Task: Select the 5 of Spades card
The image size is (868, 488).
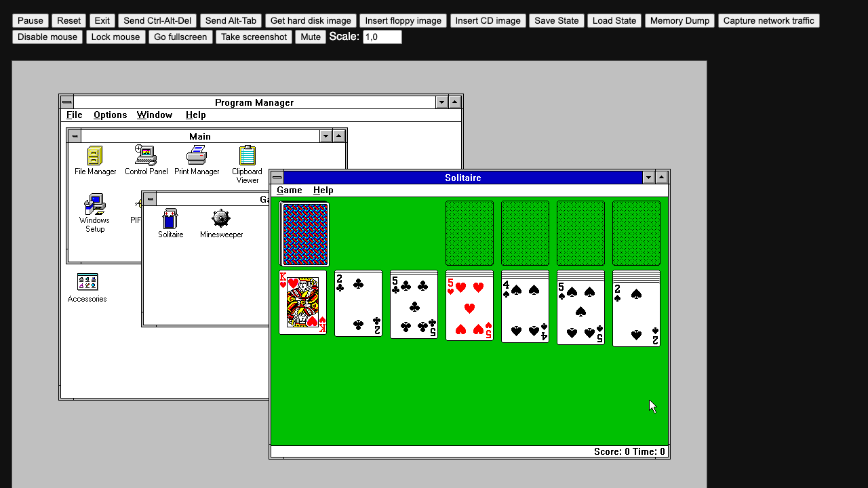Action: tap(581, 312)
